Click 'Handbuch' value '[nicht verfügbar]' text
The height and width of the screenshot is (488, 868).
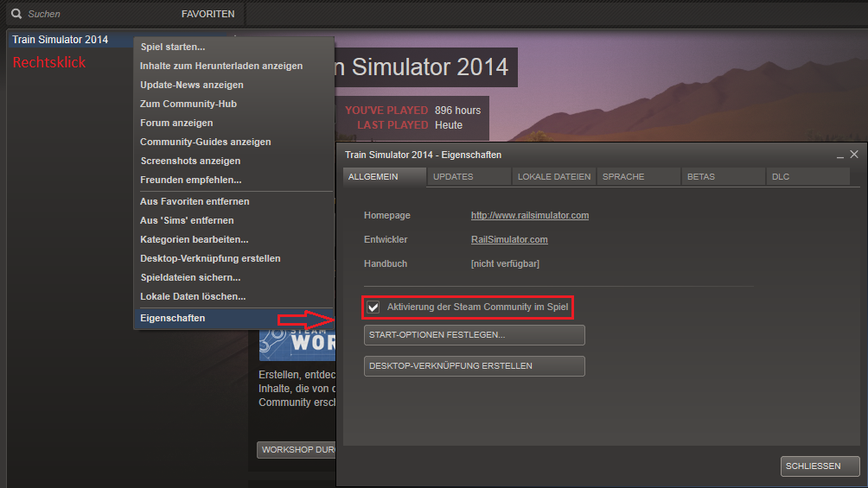pyautogui.click(x=505, y=264)
